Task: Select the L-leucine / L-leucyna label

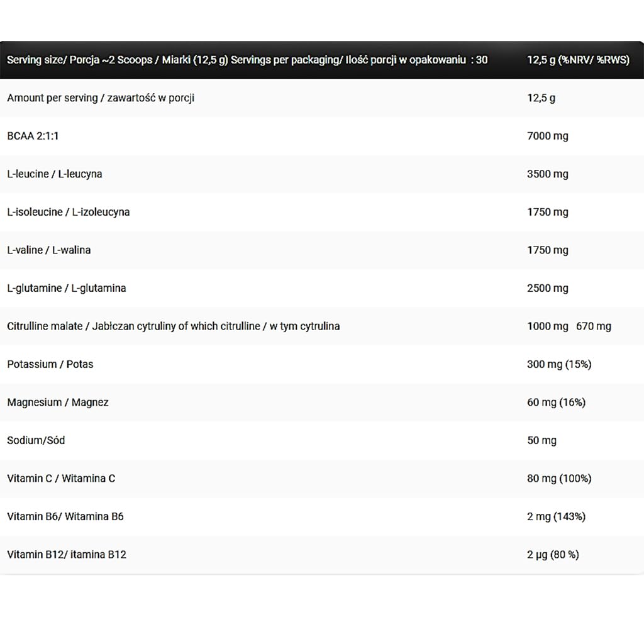Action: (55, 174)
